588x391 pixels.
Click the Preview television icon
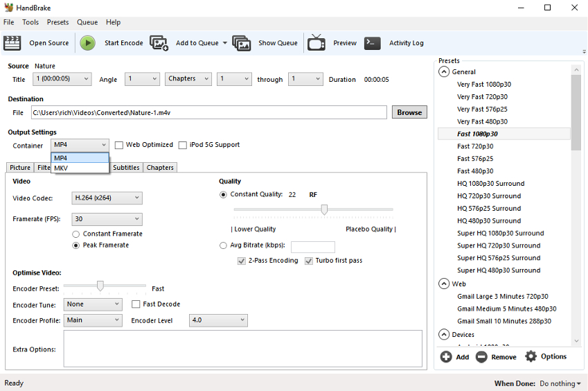coord(317,42)
